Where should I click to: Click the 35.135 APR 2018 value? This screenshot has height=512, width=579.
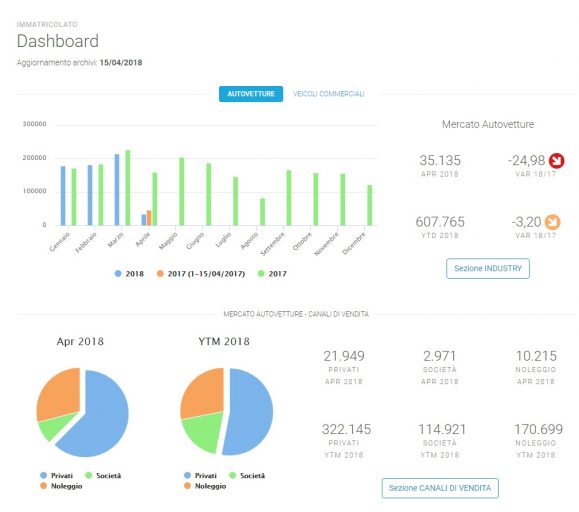point(440,161)
